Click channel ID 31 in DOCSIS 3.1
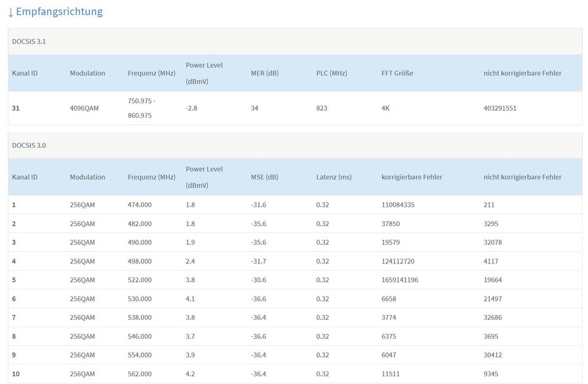588x384 pixels. point(16,108)
